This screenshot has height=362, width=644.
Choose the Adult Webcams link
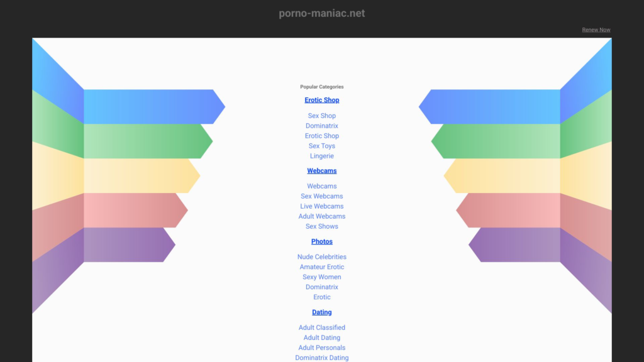click(x=321, y=216)
